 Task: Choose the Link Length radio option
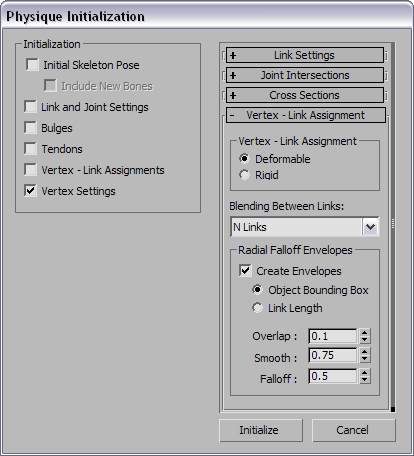click(x=257, y=308)
